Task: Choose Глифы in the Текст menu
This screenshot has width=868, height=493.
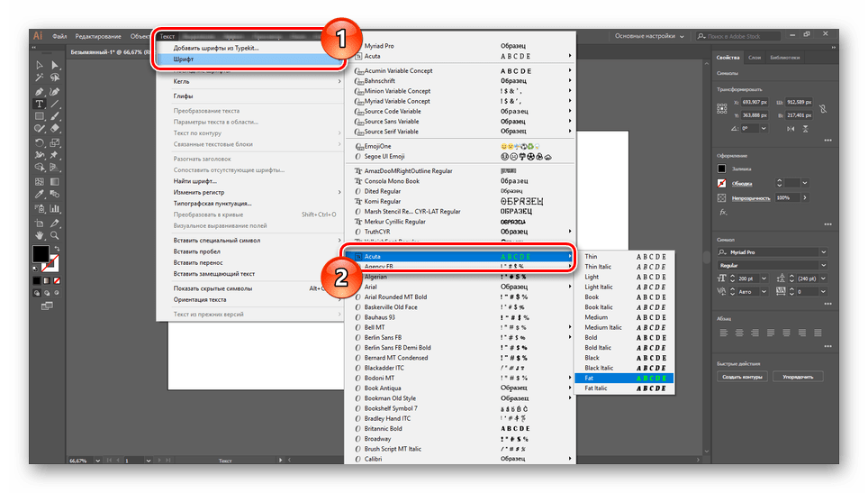Action: (183, 96)
